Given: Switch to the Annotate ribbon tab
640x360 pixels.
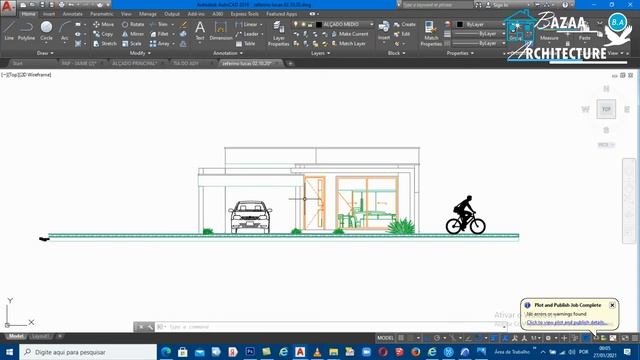Looking at the screenshot, I should pyautogui.click(x=72, y=14).
